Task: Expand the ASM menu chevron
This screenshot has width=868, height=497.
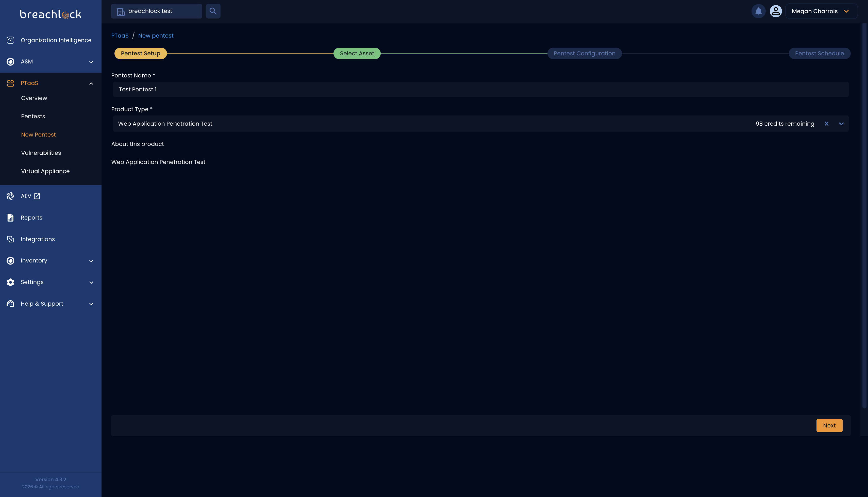Action: (91, 62)
